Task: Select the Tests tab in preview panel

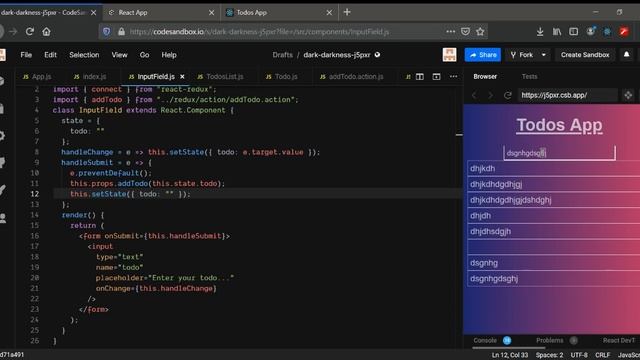Action: click(x=529, y=77)
